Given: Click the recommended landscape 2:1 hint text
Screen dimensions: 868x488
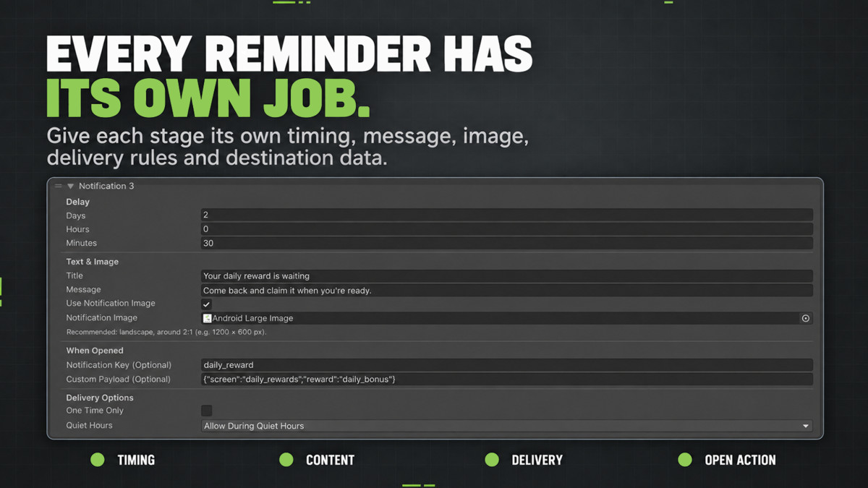Looking at the screenshot, I should pos(166,333).
